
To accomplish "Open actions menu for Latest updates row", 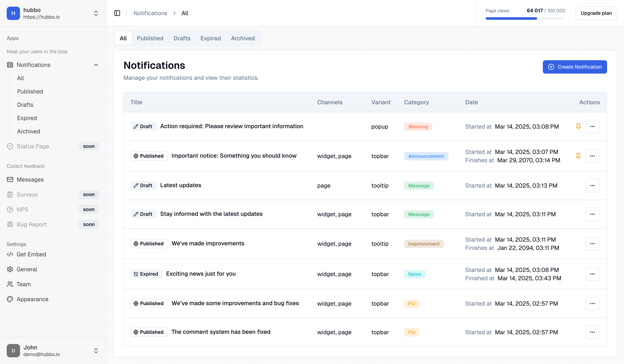I will pos(592,185).
